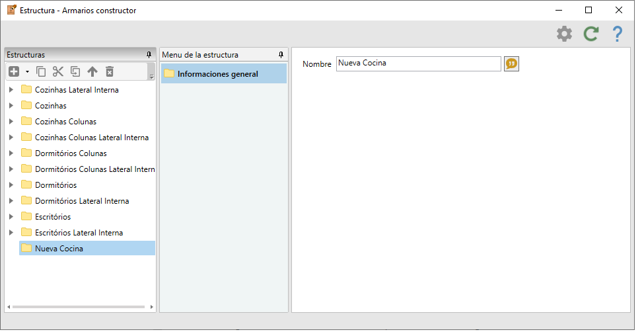The image size is (644, 334).
Task: Expand the Cozinhas Colunas node
Action: pyautogui.click(x=11, y=122)
